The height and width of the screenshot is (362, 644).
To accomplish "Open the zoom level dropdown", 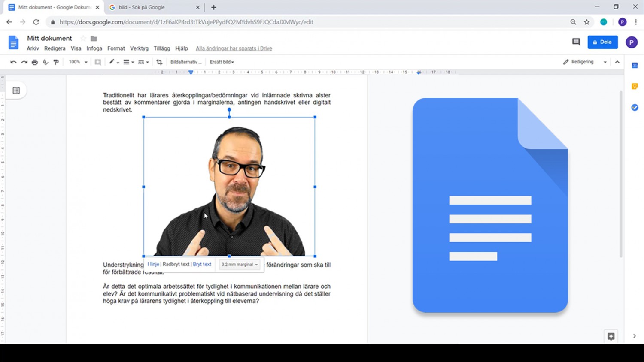I will point(76,62).
